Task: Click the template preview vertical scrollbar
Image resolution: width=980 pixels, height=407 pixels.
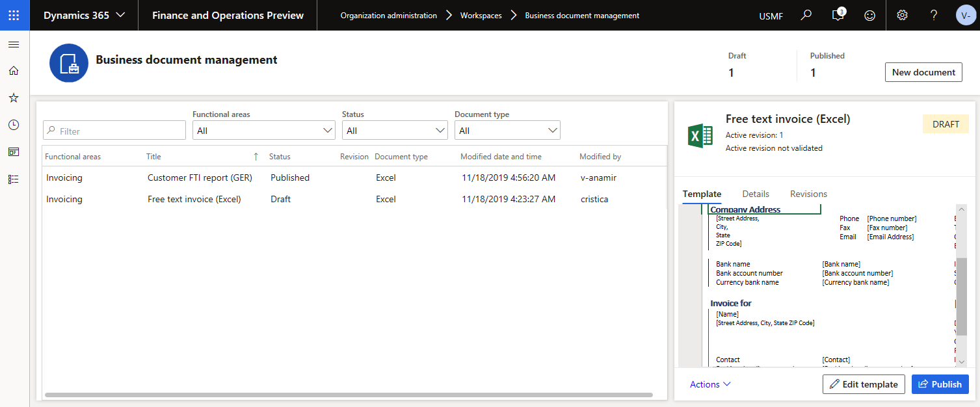Action: click(961, 296)
